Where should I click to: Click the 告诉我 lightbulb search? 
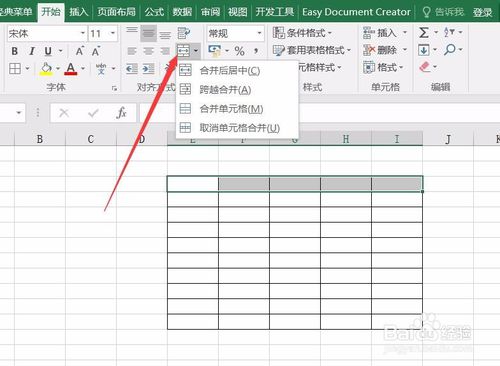[x=443, y=12]
